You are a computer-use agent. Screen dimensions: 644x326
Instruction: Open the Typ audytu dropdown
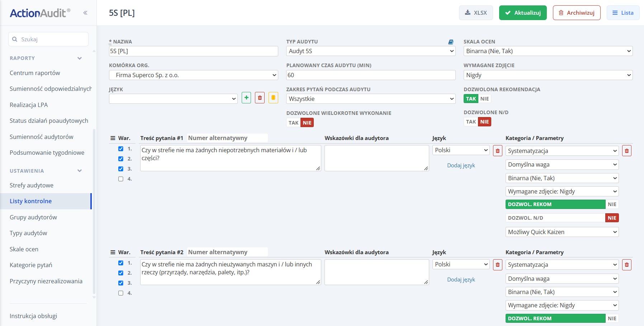371,51
